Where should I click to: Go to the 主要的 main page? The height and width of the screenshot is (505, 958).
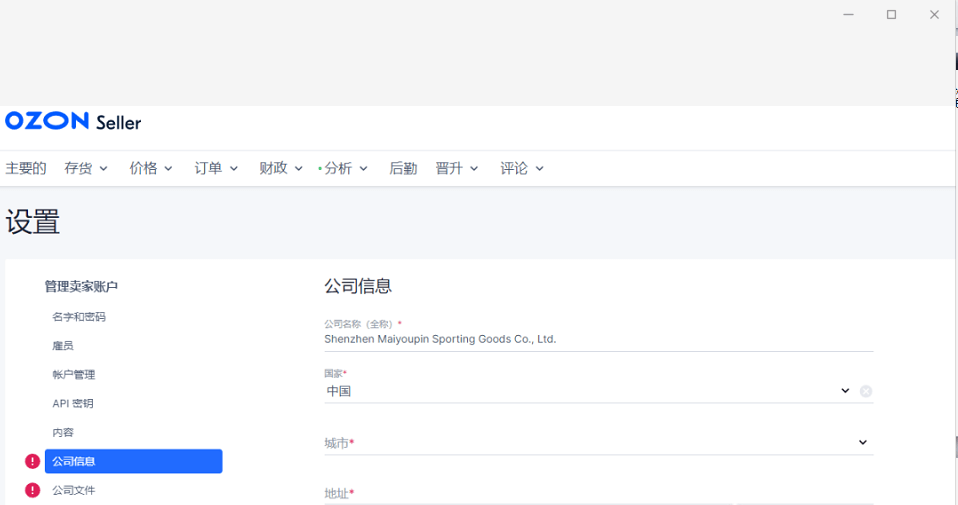tap(26, 168)
